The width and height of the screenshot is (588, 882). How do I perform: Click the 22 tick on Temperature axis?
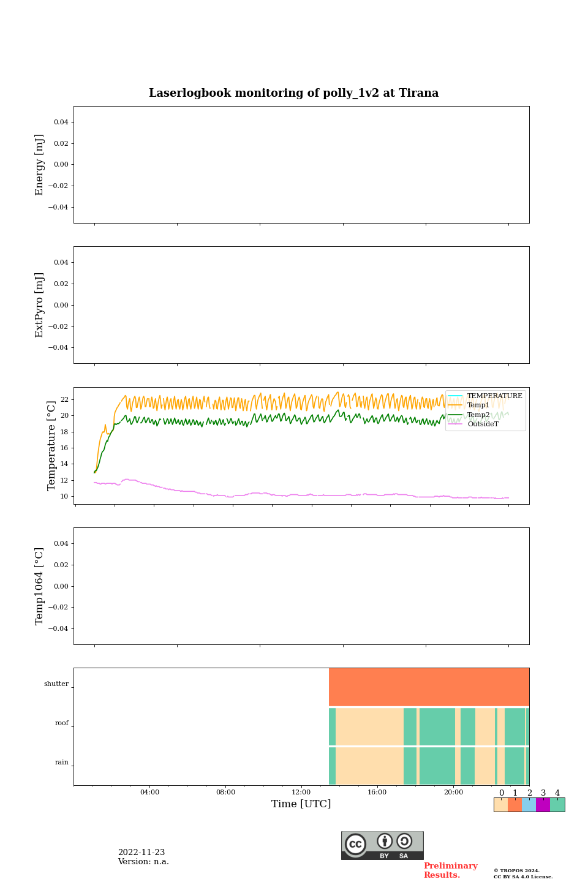[64, 399]
